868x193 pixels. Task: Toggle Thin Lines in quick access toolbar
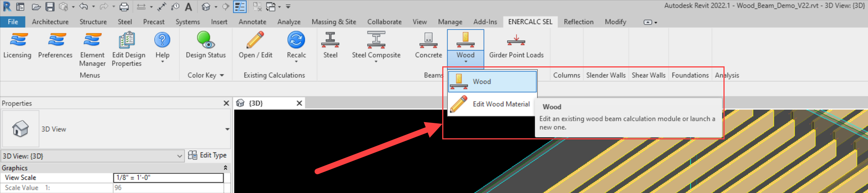240,7
